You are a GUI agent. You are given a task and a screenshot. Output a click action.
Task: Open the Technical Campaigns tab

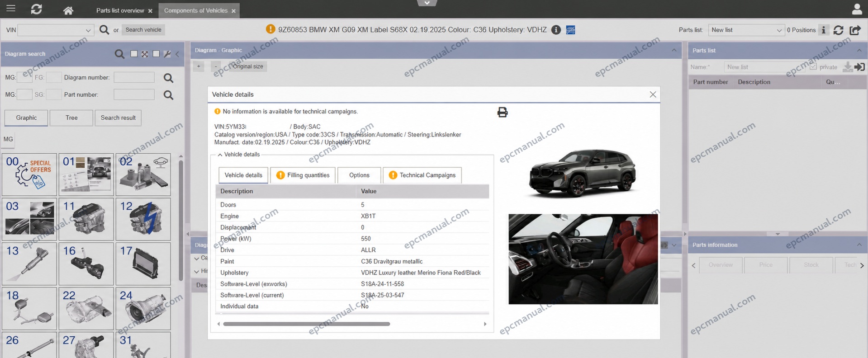(x=422, y=175)
